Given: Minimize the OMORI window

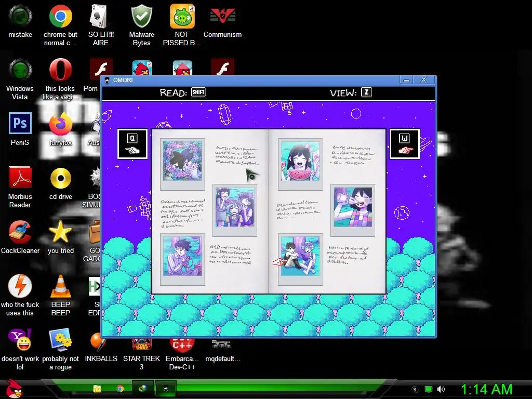Looking at the screenshot, I should [x=406, y=80].
